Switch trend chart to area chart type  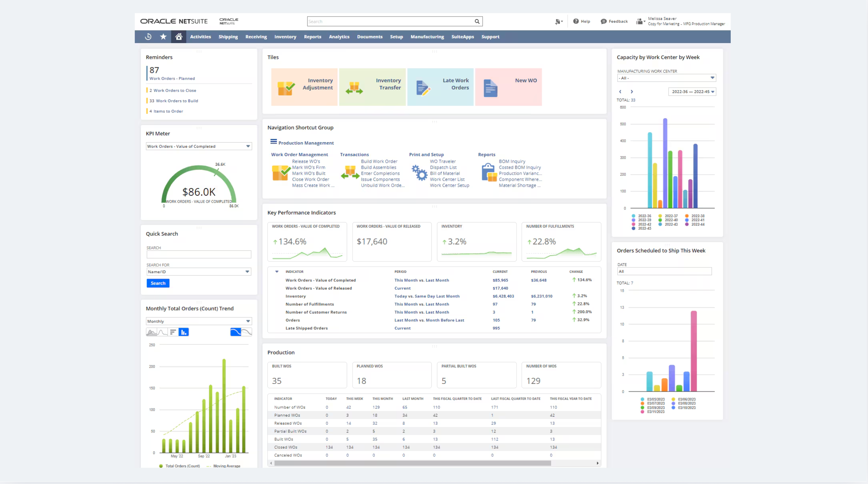pos(151,332)
